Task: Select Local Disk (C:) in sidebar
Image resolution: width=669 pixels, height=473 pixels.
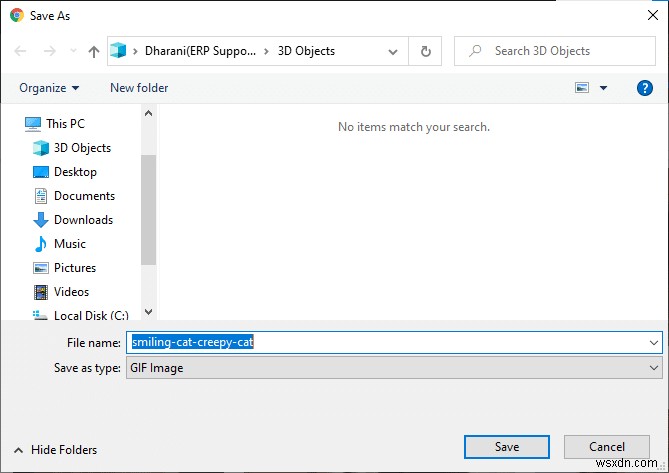Action: pyautogui.click(x=91, y=315)
